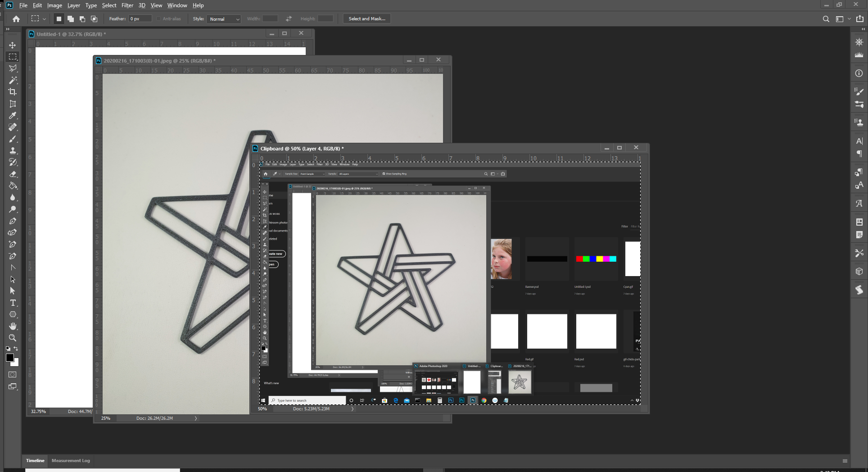Click the Home button in the options bar
This screenshot has height=472, width=868.
[x=16, y=18]
